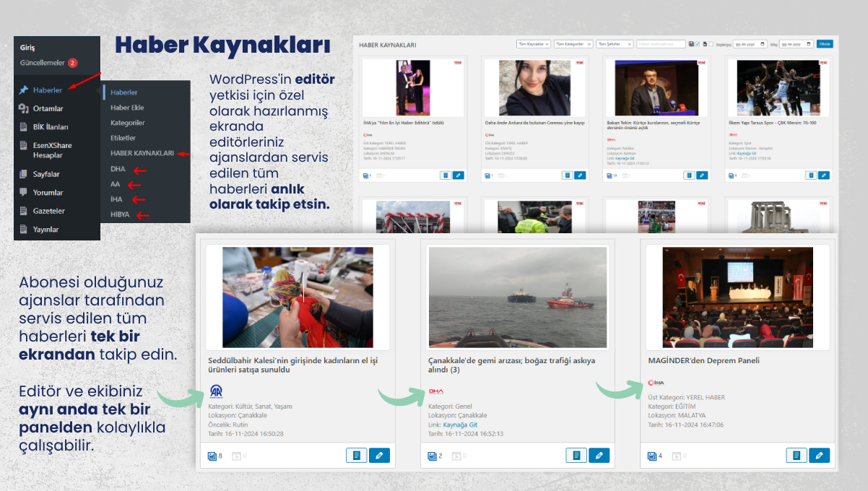Screen dimensions: 868x491
Task: Click the view document icon on the İHA award card
Action: [x=445, y=175]
